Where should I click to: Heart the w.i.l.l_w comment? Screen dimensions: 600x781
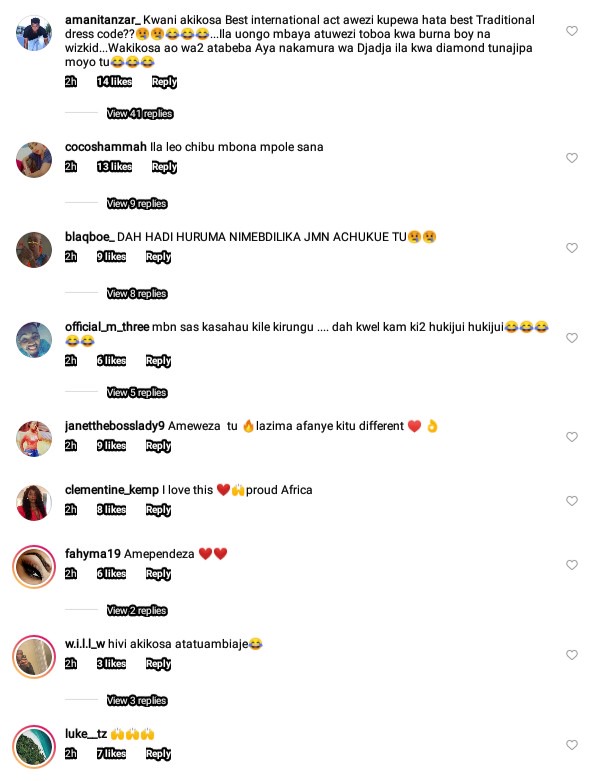pyautogui.click(x=572, y=655)
